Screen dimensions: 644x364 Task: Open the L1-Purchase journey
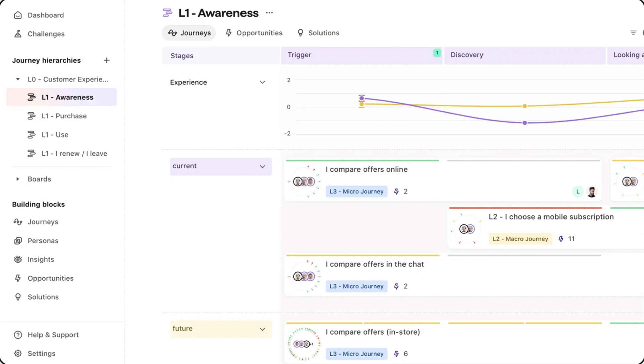pos(64,116)
